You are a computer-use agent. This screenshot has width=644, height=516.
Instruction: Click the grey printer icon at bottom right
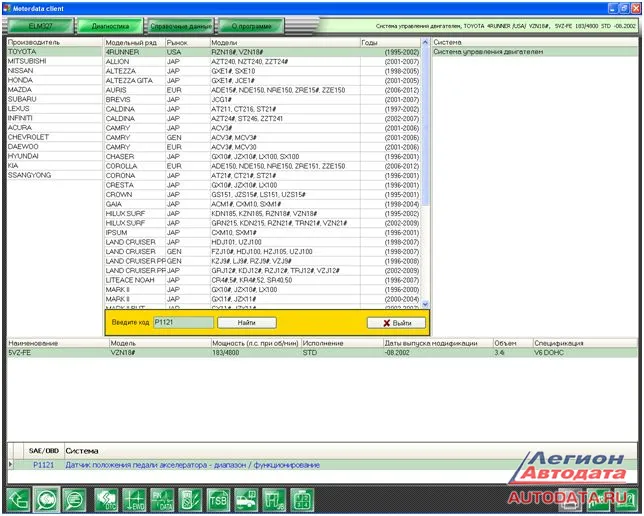(x=571, y=500)
